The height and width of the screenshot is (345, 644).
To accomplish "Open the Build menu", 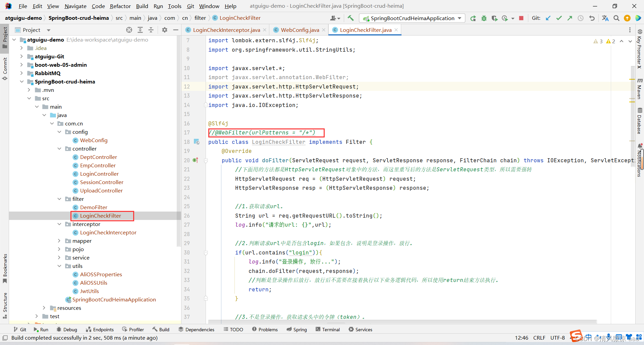I will [x=142, y=6].
